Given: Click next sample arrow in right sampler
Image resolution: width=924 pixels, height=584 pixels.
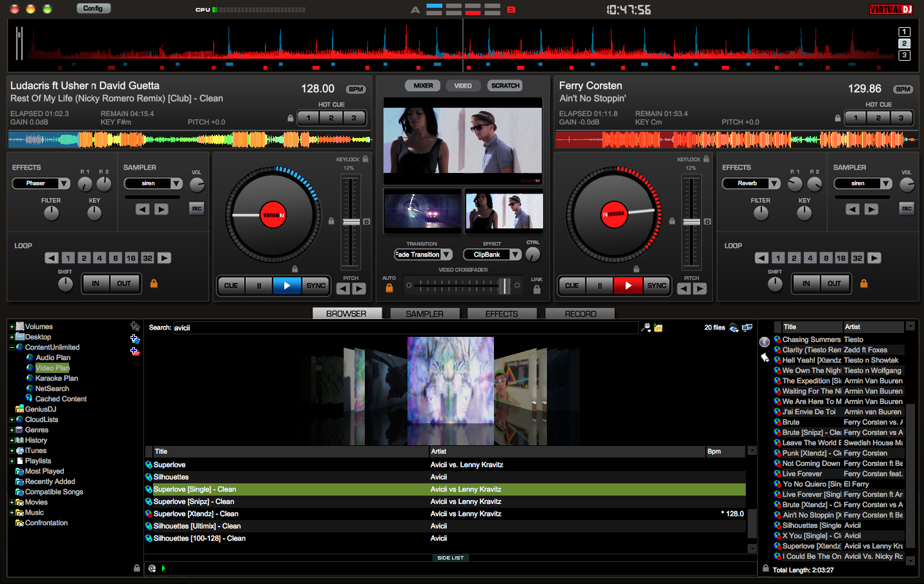Looking at the screenshot, I should [x=871, y=209].
